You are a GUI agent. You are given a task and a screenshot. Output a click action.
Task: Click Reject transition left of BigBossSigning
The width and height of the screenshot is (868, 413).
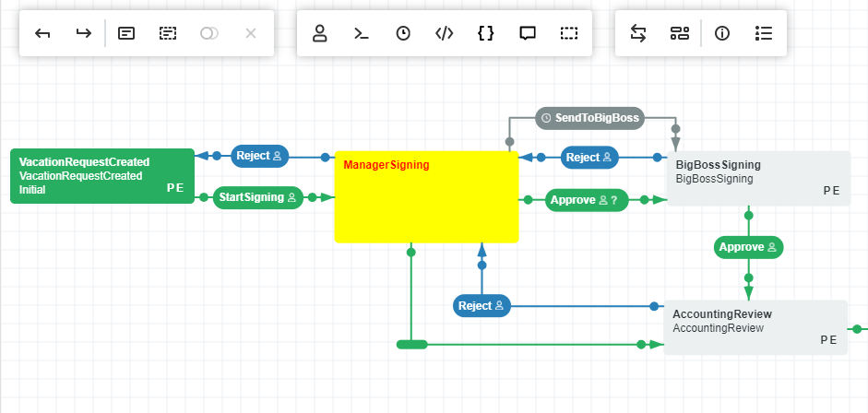coord(589,158)
